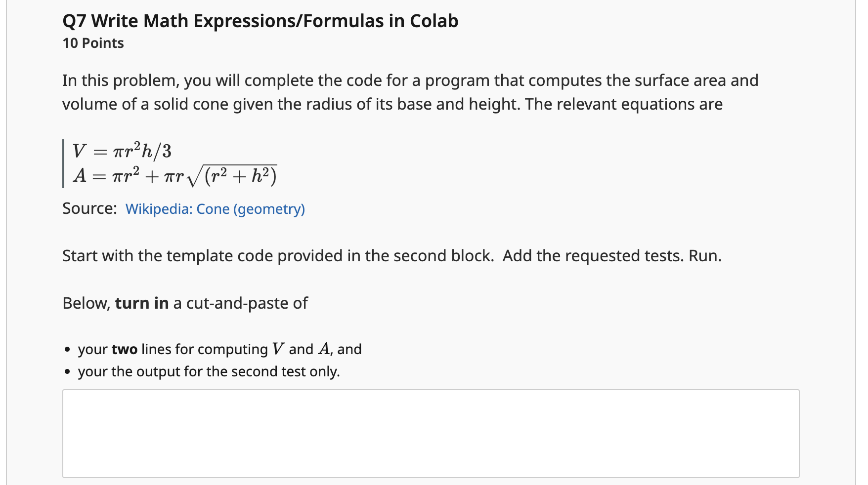Click the bold word 'two' in bullet list
The image size is (868, 485).
pos(125,349)
